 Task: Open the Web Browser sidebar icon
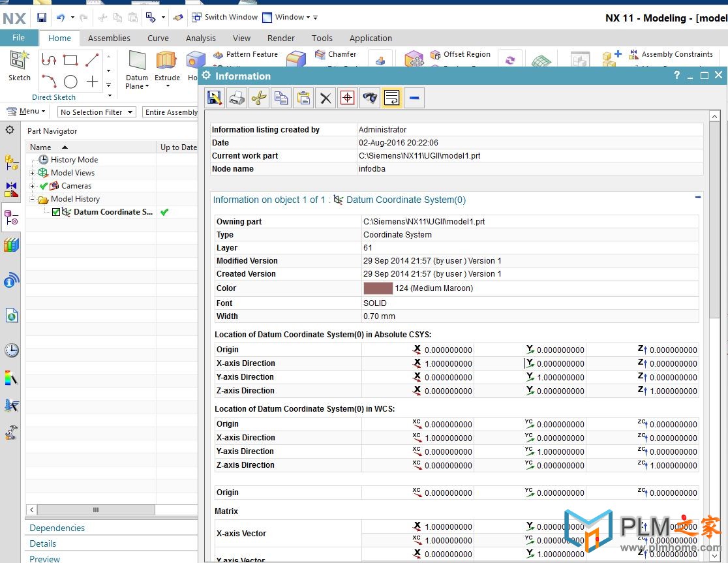(11, 315)
